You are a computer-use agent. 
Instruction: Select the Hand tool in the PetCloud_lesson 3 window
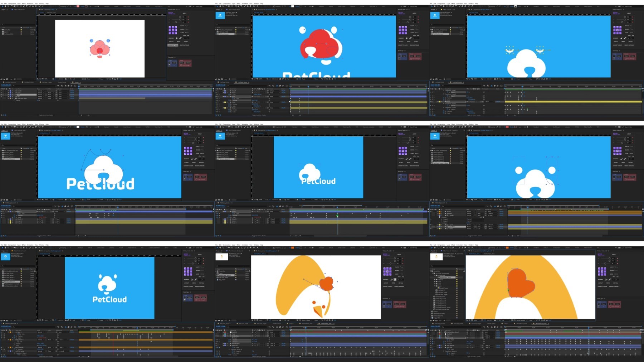tap(5, 127)
